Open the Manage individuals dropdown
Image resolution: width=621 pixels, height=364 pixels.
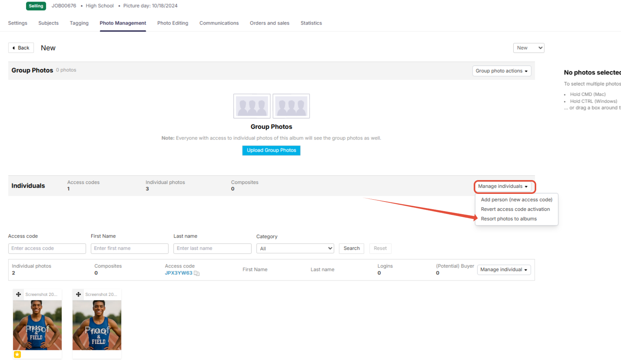(503, 186)
